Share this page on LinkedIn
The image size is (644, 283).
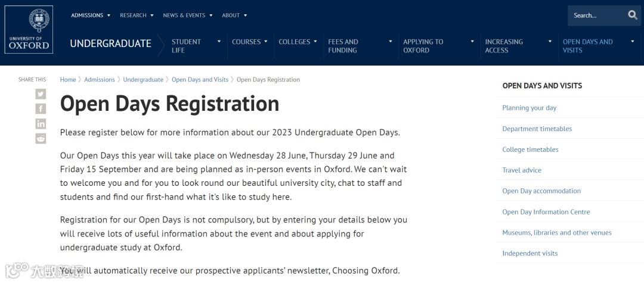pos(41,123)
